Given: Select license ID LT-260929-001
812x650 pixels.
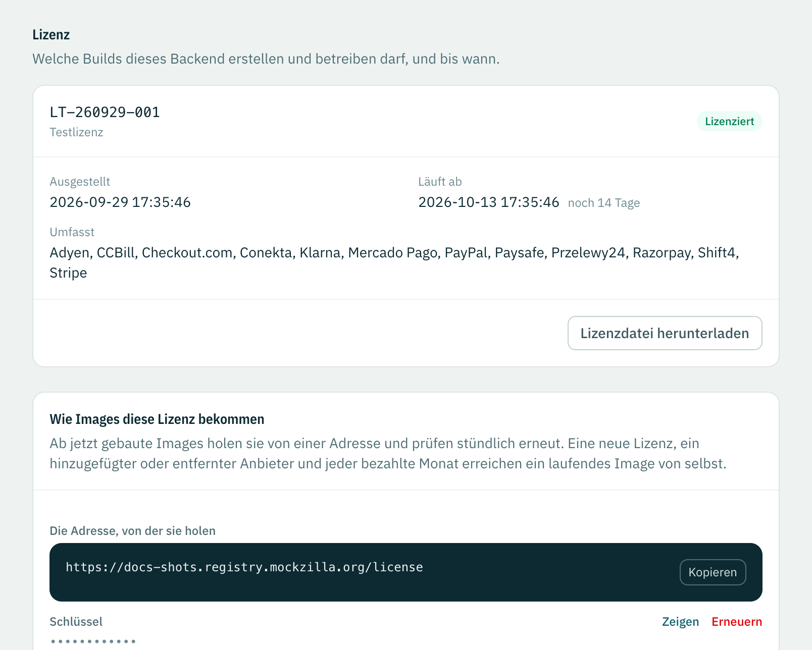Looking at the screenshot, I should click(105, 112).
